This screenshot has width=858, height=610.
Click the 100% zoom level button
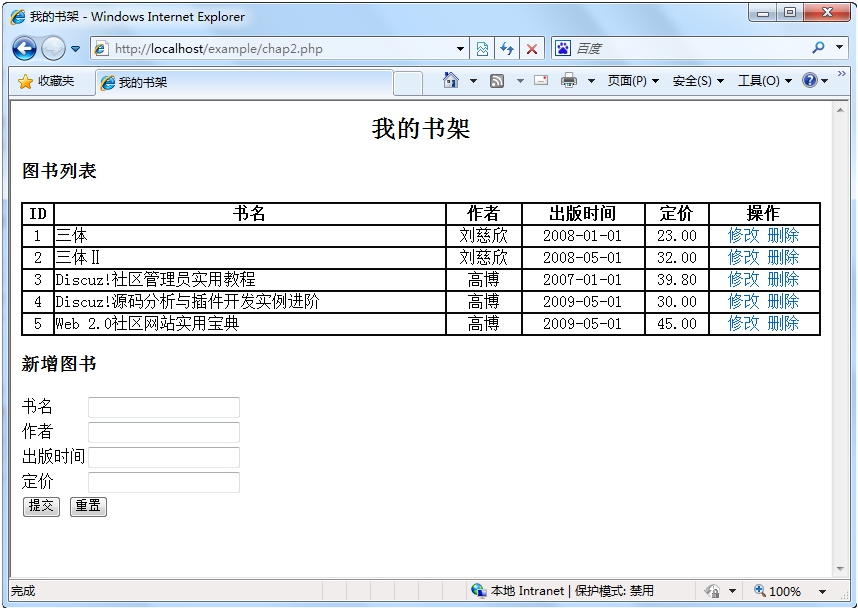778,591
